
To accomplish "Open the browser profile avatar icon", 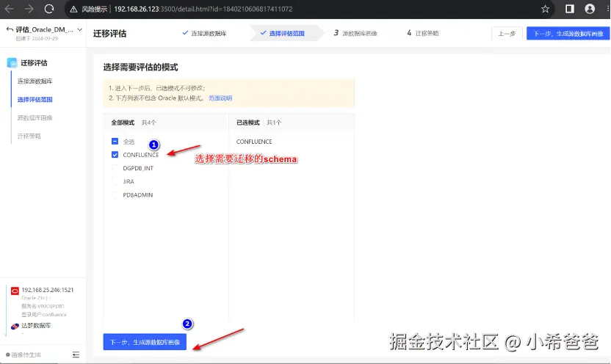I will [x=590, y=9].
